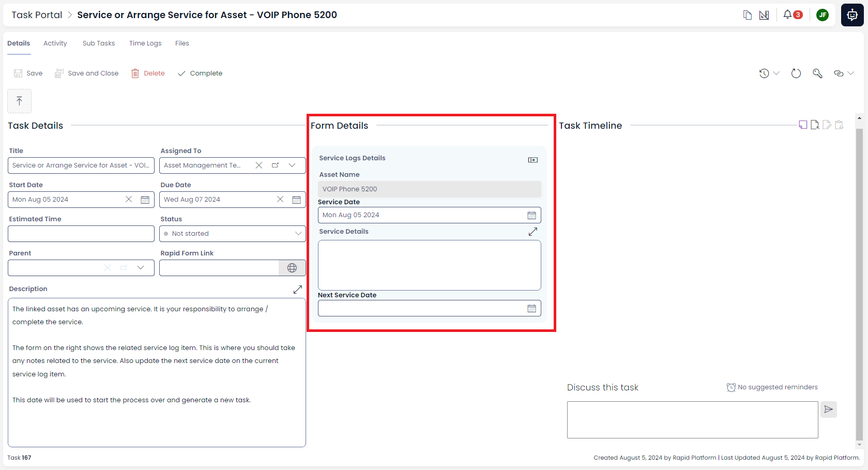Open the notifications bell with 3 alerts
The height and width of the screenshot is (470, 868).
pyautogui.click(x=790, y=14)
